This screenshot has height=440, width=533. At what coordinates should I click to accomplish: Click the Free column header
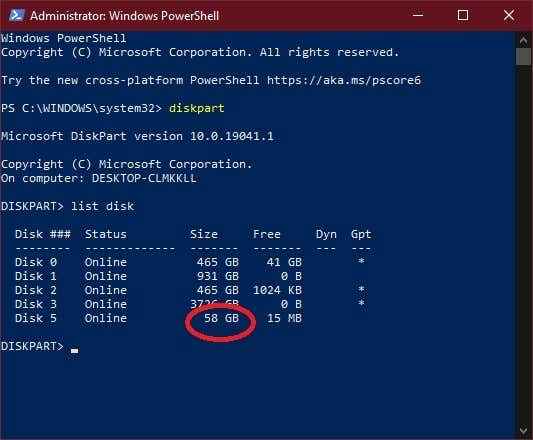point(267,234)
